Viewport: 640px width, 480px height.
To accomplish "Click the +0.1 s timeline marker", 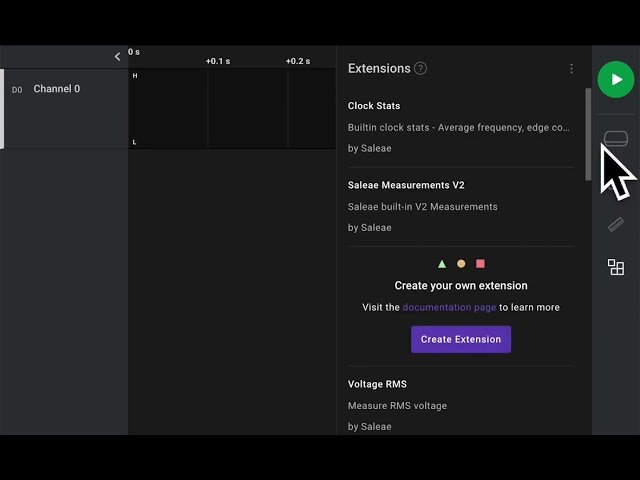I will pyautogui.click(x=217, y=61).
